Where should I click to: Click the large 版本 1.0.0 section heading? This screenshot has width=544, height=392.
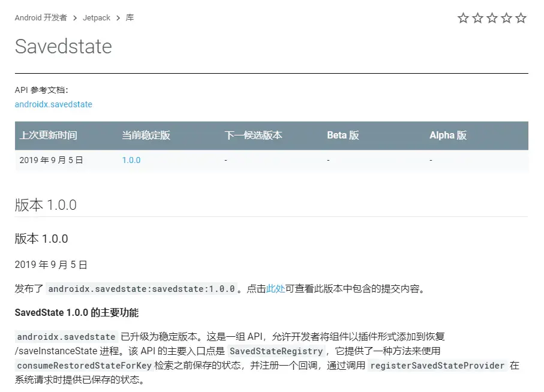46,205
